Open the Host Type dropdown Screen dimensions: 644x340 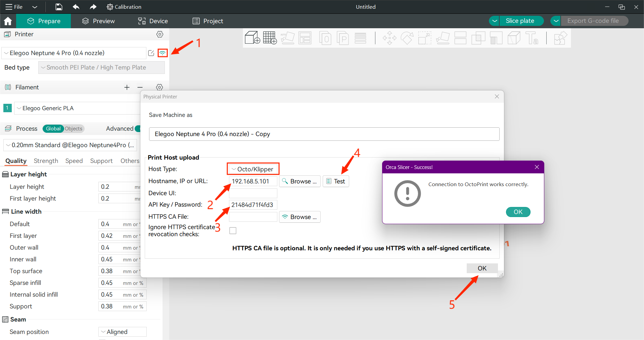click(x=253, y=169)
